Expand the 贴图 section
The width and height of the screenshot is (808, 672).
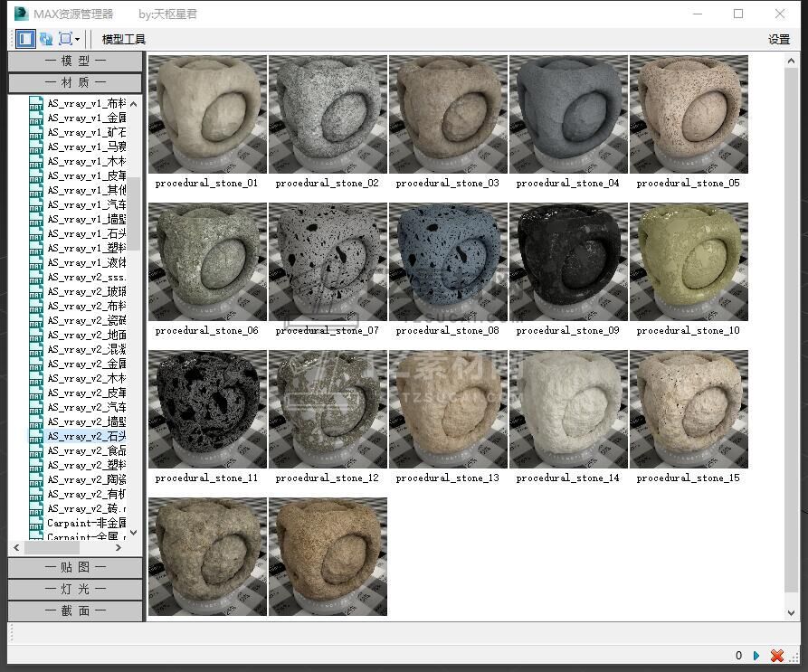[x=76, y=568]
